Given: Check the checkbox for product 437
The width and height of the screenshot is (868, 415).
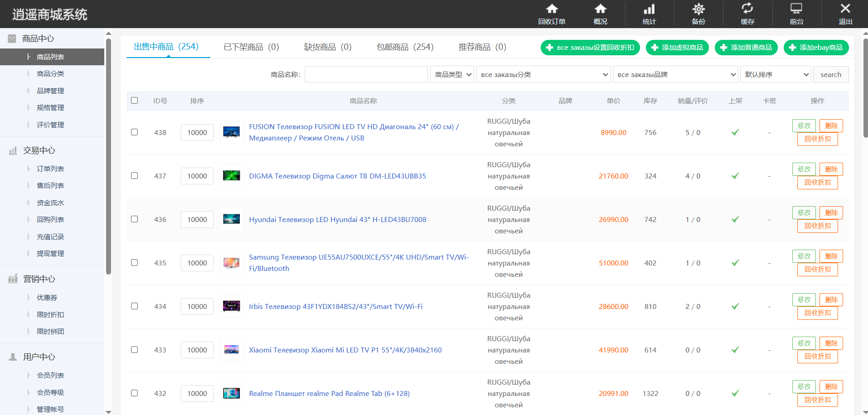Looking at the screenshot, I should [135, 176].
